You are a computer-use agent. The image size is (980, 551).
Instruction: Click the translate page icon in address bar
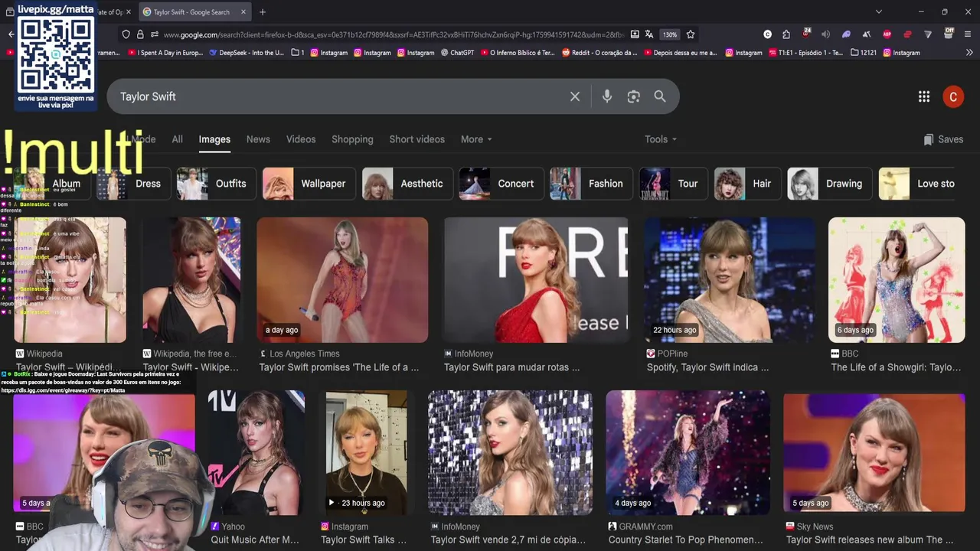click(x=649, y=34)
